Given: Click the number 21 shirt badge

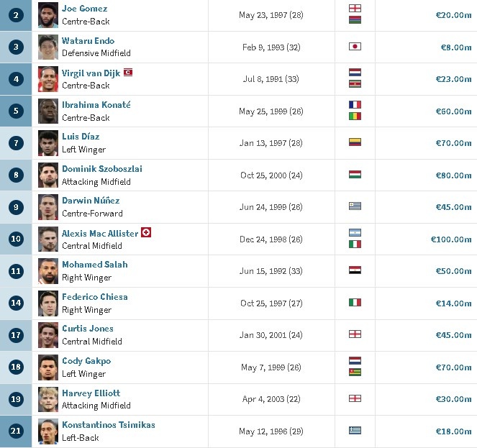Looking at the screenshot, I should [16, 431].
